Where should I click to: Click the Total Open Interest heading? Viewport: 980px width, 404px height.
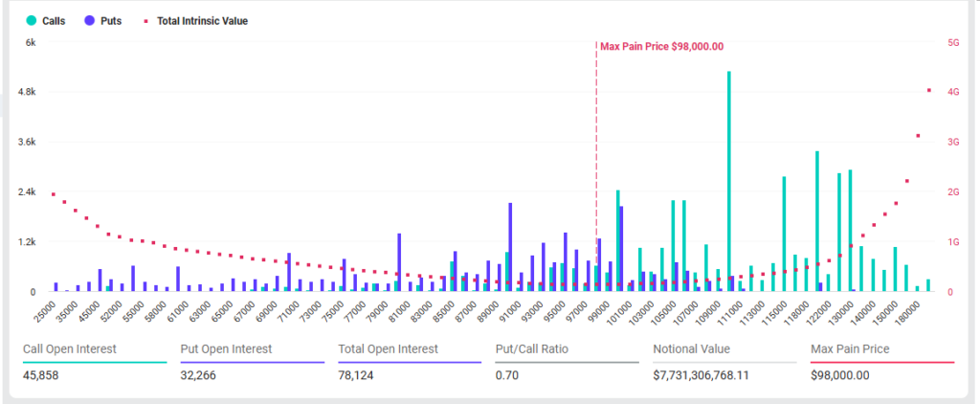coord(388,349)
